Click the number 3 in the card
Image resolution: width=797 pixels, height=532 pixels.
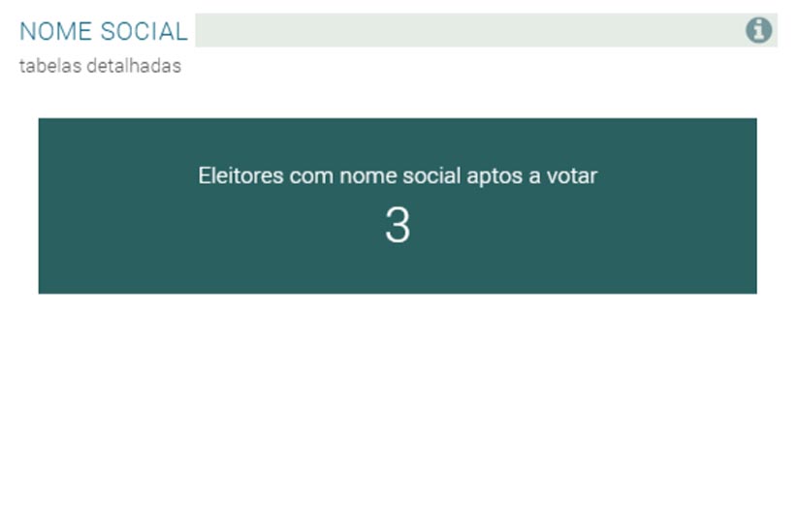click(398, 226)
